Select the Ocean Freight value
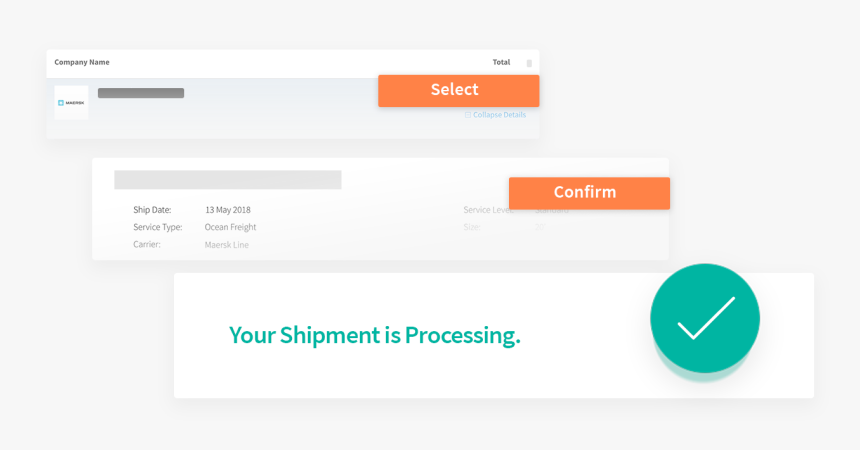 (230, 227)
